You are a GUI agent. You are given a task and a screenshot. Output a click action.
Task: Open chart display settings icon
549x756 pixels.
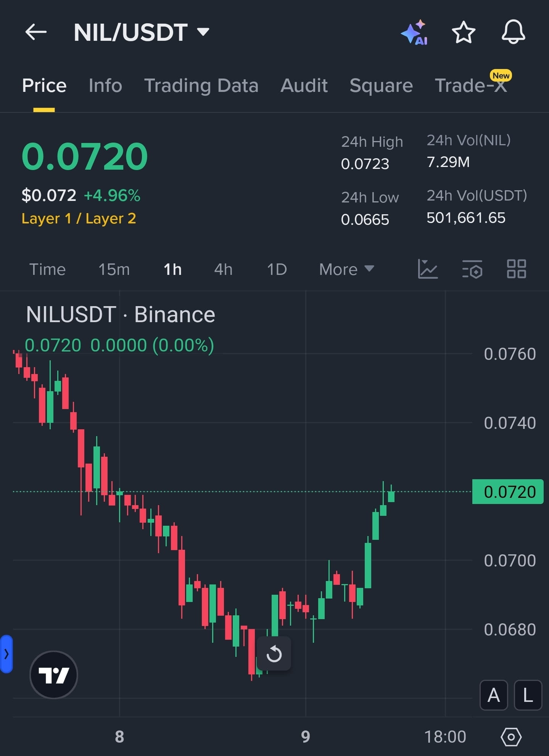(472, 269)
